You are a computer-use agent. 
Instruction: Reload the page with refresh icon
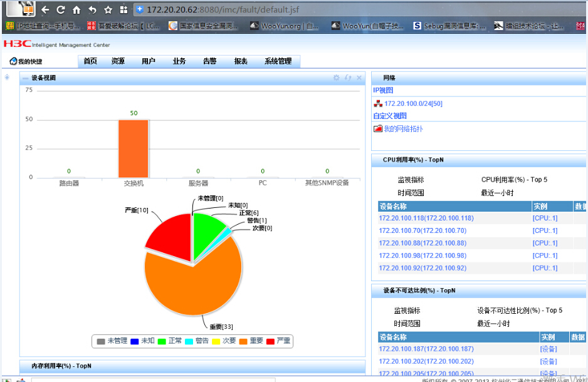point(61,10)
